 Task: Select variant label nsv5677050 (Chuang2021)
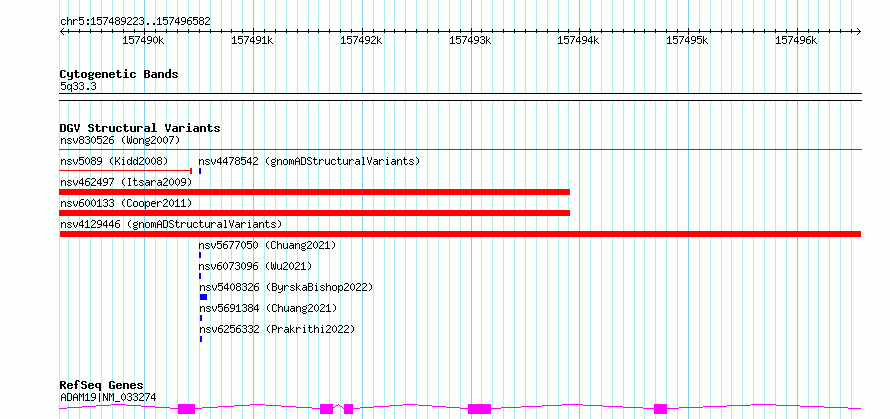[x=267, y=245]
